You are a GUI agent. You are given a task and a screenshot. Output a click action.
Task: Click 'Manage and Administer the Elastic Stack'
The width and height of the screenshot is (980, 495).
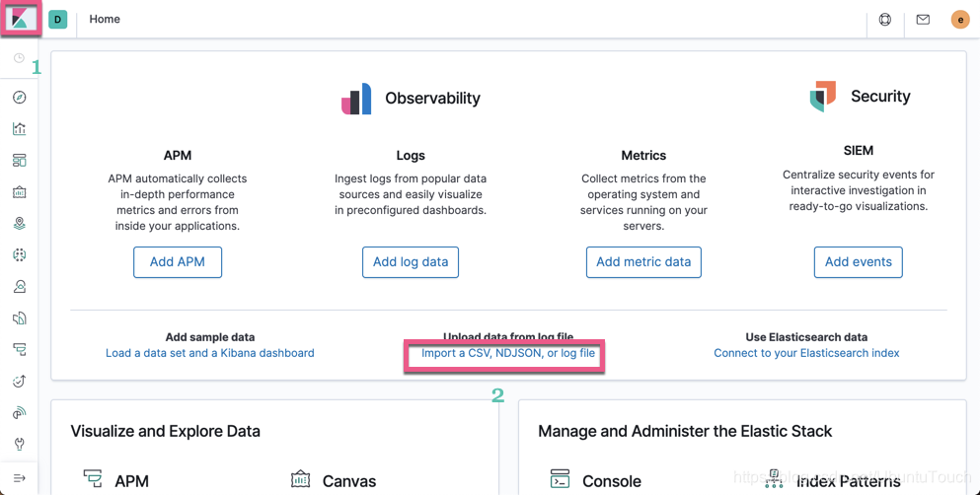[685, 431]
